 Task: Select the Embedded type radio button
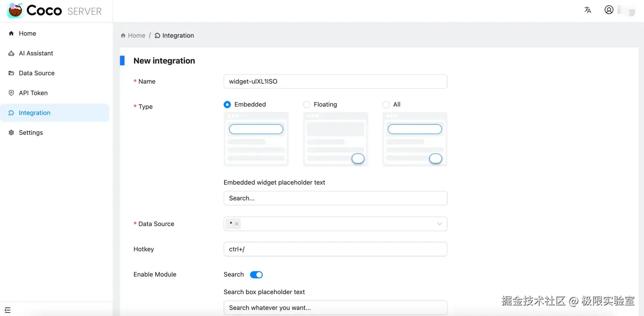(228, 104)
